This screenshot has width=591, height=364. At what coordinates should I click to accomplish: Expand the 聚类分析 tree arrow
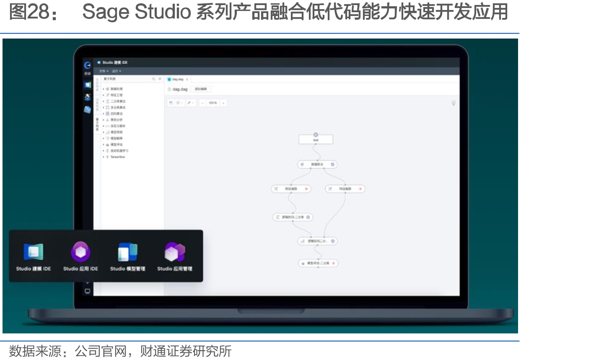tap(104, 120)
